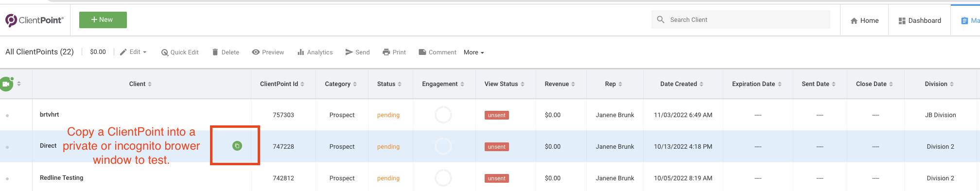Click the engagement ring for Direct
Image resolution: width=980 pixels, height=191 pixels.
[x=443, y=146]
